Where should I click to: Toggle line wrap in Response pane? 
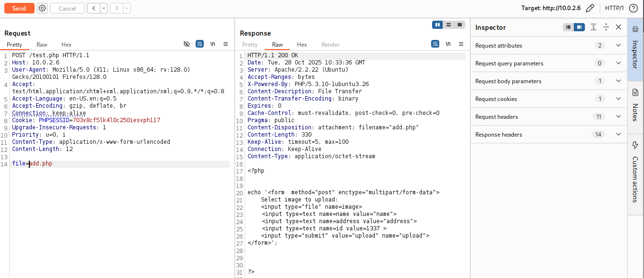[435, 44]
